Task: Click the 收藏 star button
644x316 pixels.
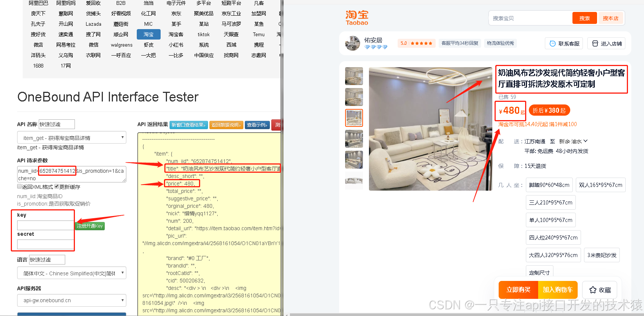Action: [600, 290]
